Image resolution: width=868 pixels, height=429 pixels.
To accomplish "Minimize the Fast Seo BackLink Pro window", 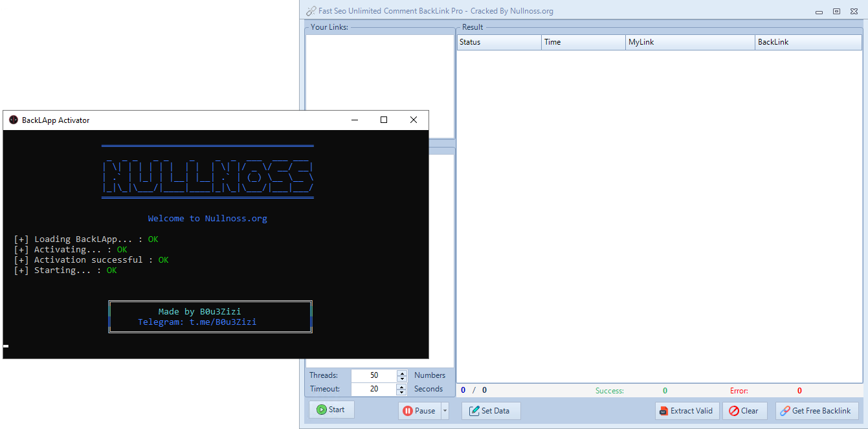I will [x=820, y=11].
